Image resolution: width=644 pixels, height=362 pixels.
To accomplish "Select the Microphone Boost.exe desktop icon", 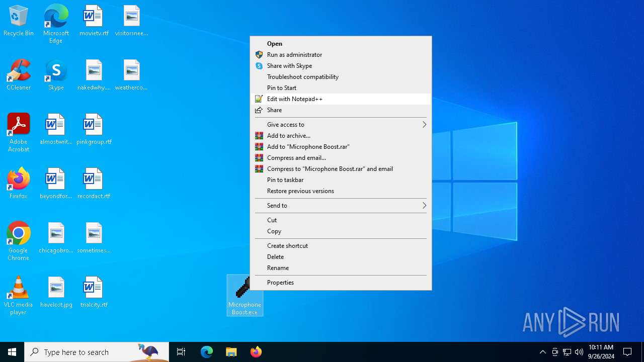I will (245, 296).
